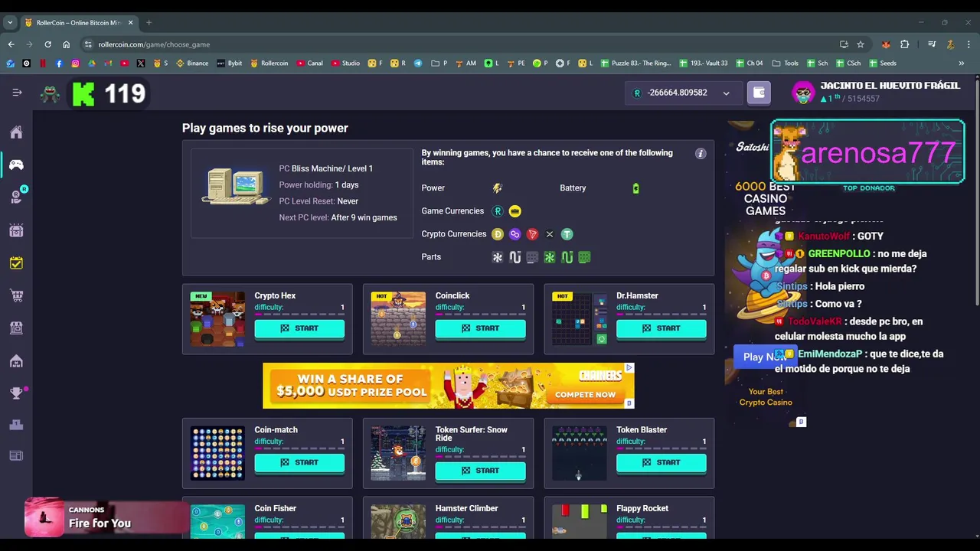980x551 pixels.
Task: Start Token Surfer: Snow Ride
Action: (480, 471)
